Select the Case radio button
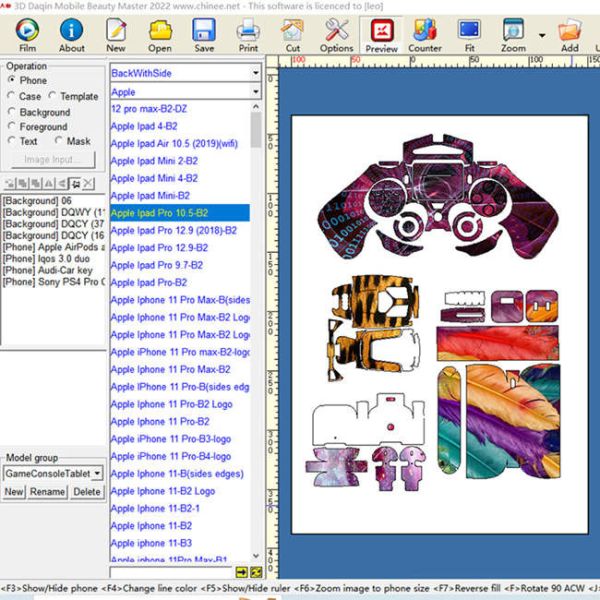The height and width of the screenshot is (600, 600). 11,97
